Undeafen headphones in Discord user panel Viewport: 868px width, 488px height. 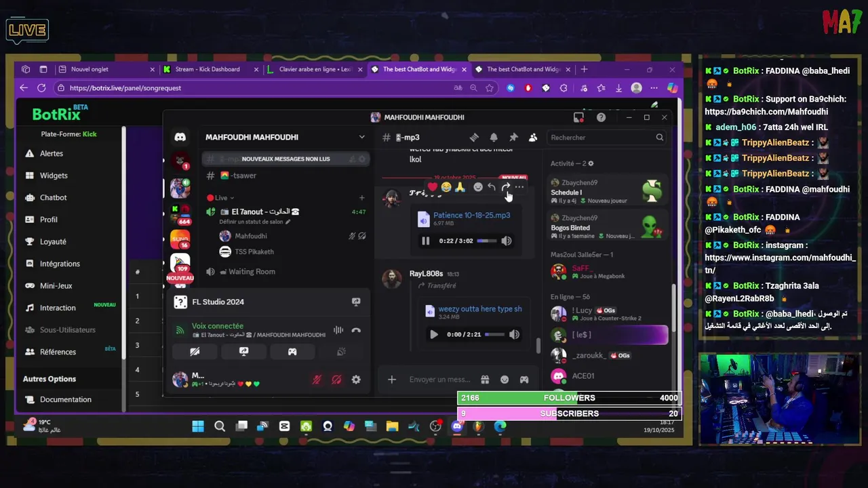tap(336, 380)
